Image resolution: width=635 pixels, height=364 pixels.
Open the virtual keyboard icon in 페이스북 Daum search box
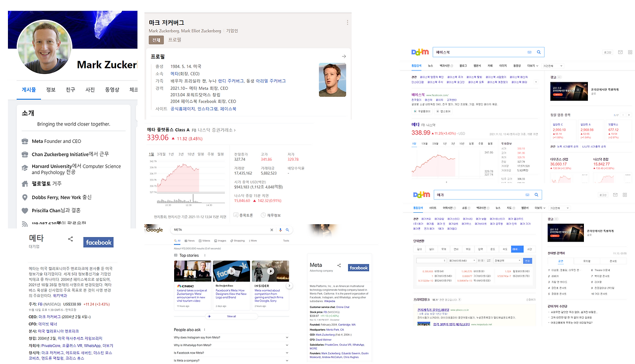[529, 52]
